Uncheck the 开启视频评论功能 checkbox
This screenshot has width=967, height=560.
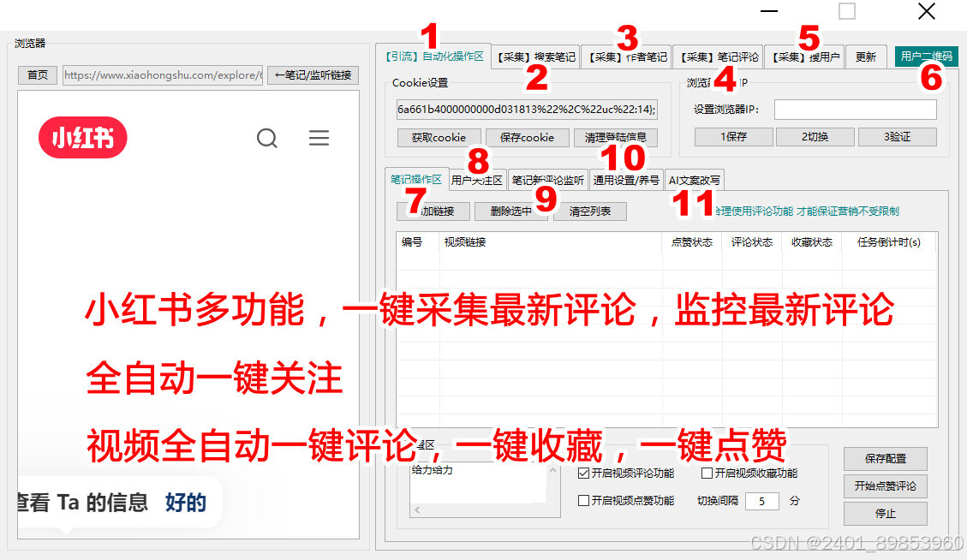[x=583, y=473]
